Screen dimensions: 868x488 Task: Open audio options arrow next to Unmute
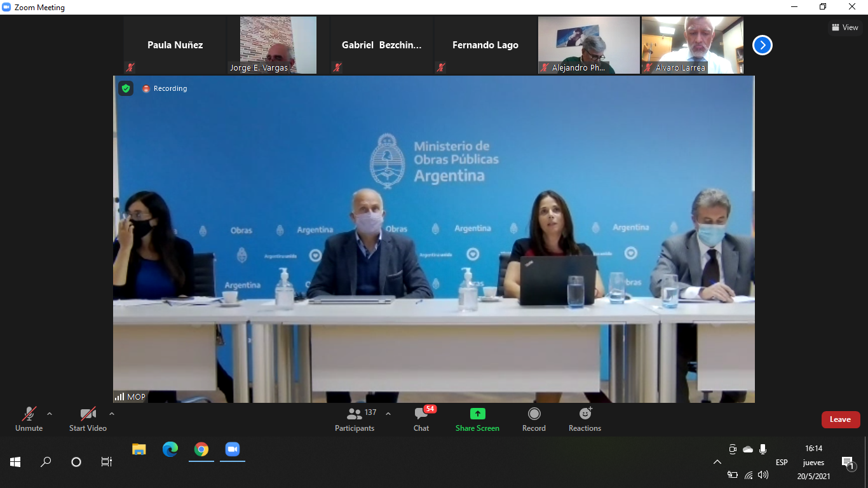click(x=50, y=414)
